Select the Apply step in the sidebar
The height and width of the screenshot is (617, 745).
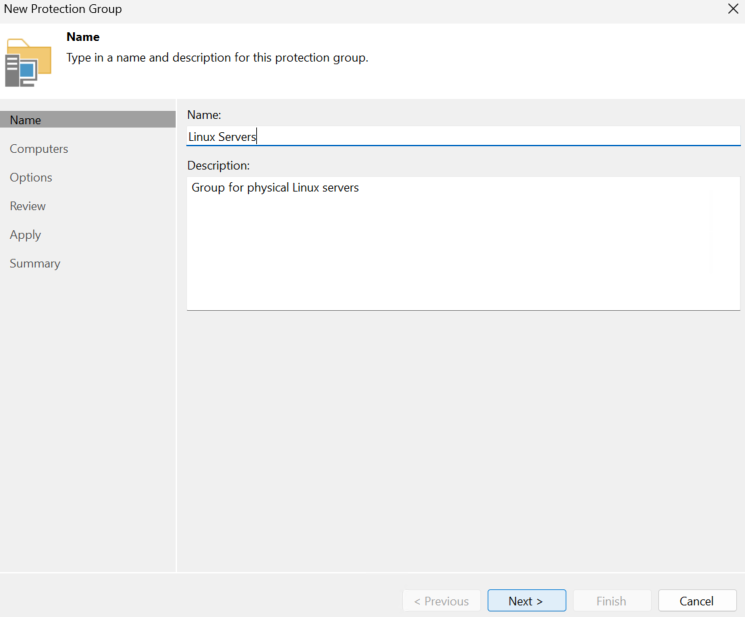click(25, 235)
